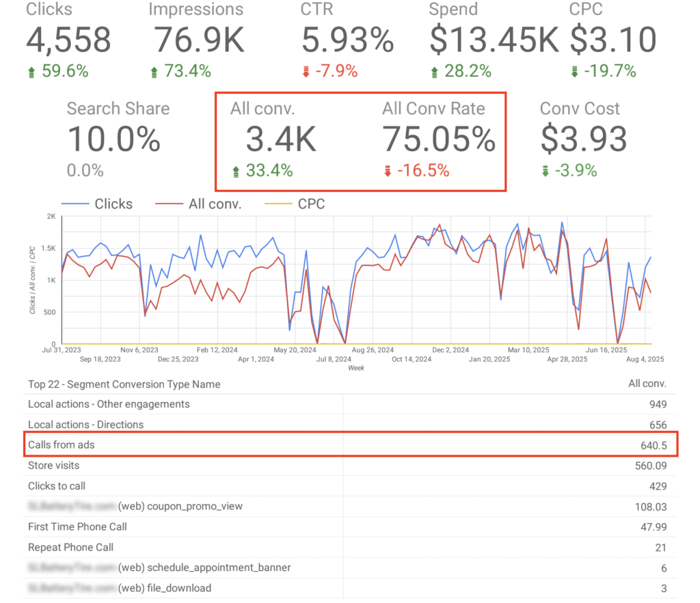Click the Impressions 76.9K scorecard value
Viewport: 700px width, 603px height.
[199, 40]
